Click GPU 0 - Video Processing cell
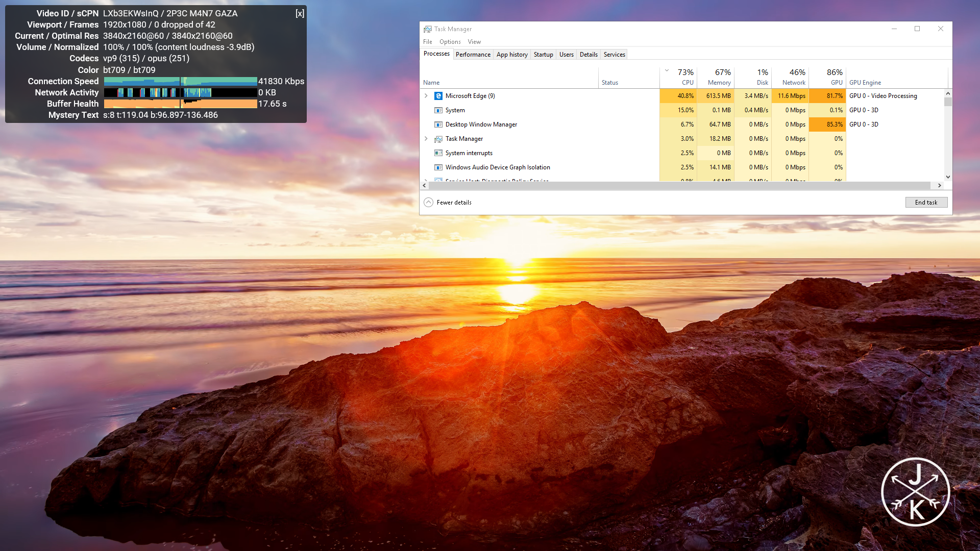Image resolution: width=980 pixels, height=551 pixels. pos(883,96)
